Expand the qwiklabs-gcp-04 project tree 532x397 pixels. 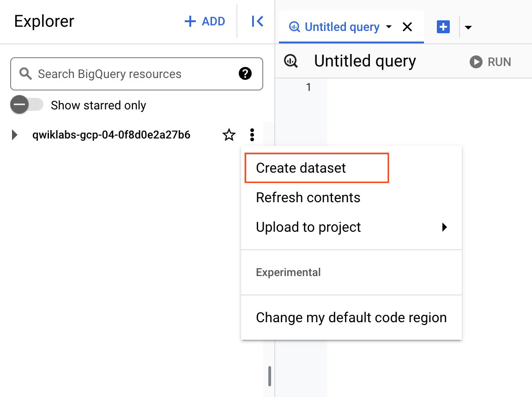[14, 135]
